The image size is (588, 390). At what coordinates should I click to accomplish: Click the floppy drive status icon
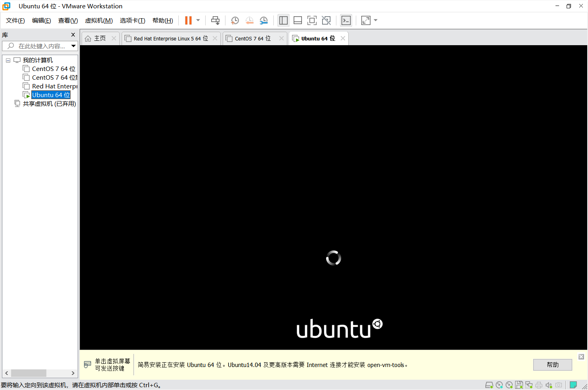(519, 385)
